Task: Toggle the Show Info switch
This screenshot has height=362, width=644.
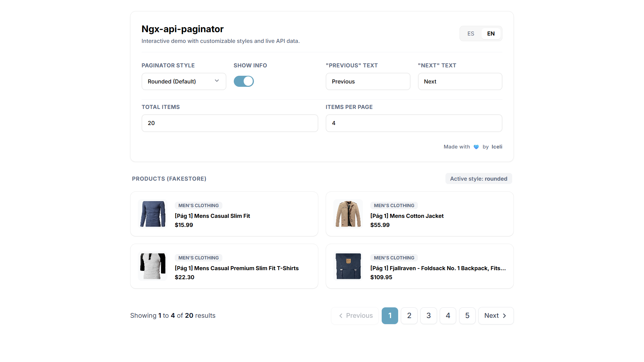Action: tap(244, 81)
